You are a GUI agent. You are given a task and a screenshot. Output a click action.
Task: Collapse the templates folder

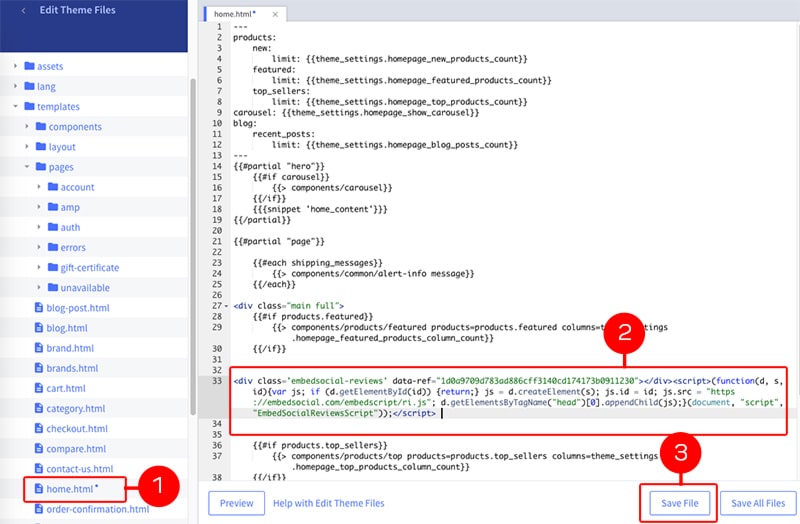tap(15, 107)
